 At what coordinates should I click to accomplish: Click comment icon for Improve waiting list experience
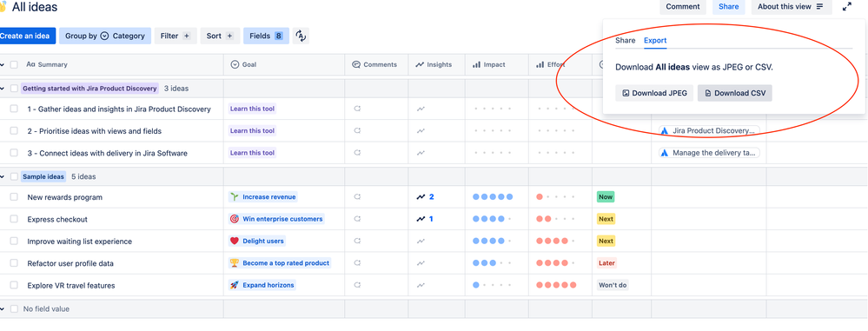pos(357,242)
